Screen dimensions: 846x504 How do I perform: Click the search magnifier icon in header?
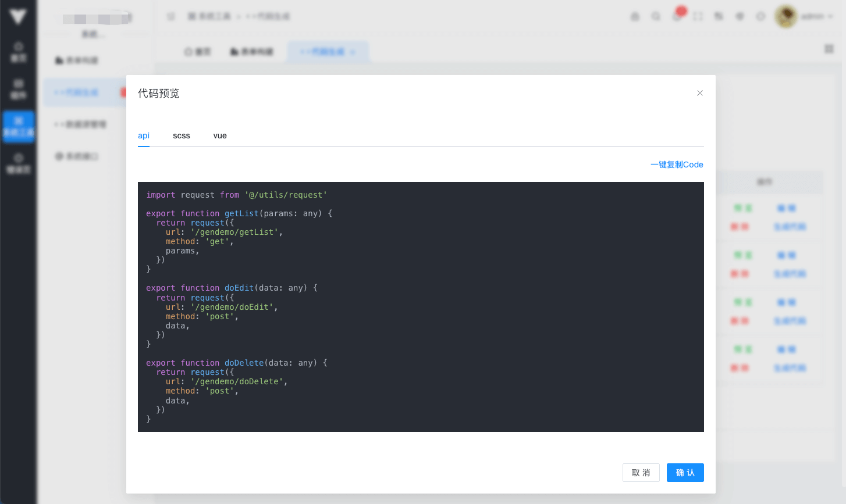point(656,16)
